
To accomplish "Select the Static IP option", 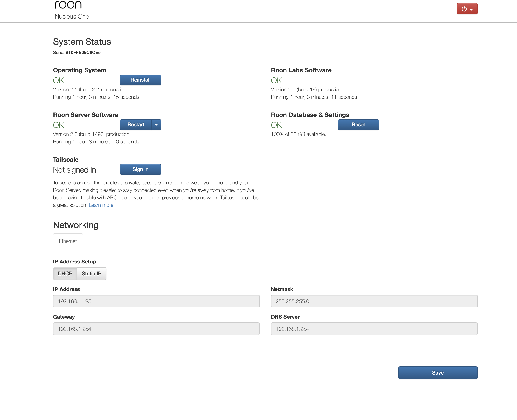I will tap(91, 273).
